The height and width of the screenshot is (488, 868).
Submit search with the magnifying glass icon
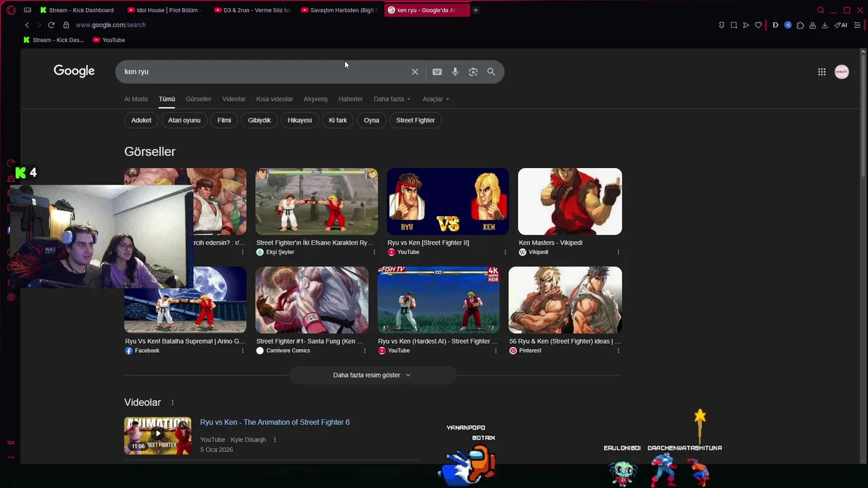click(x=491, y=72)
